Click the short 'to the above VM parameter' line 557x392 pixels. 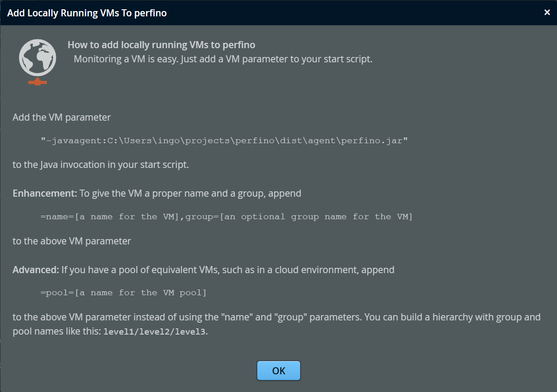coord(72,241)
